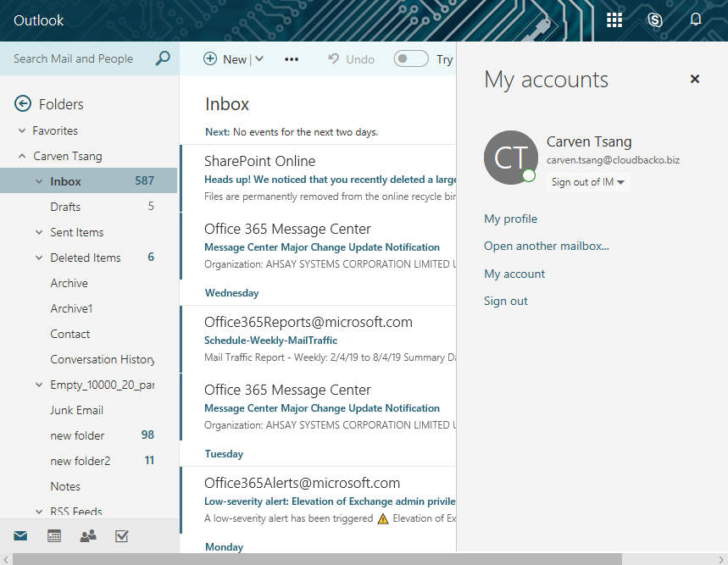This screenshot has height=565, width=728.
Task: Click the My profile link
Action: 510,219
